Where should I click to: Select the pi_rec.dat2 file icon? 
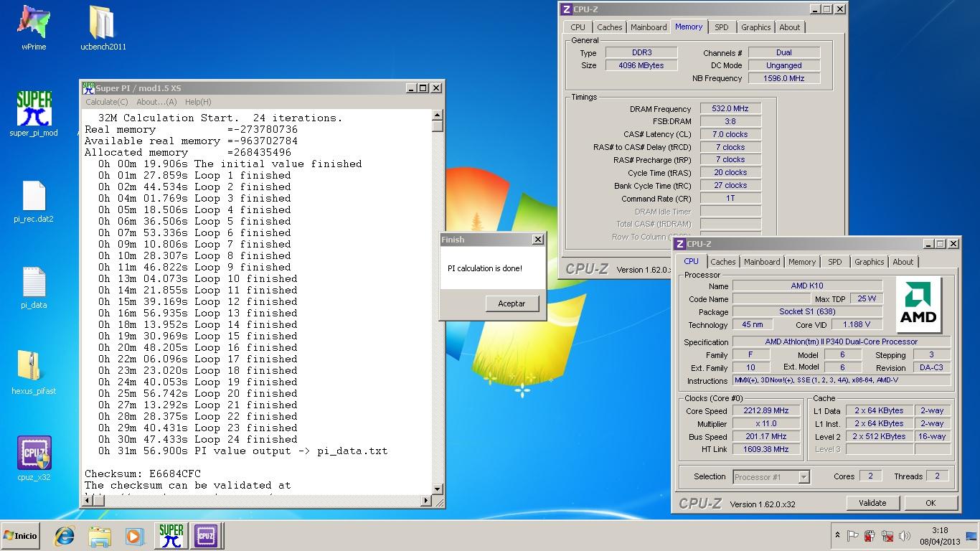34,202
